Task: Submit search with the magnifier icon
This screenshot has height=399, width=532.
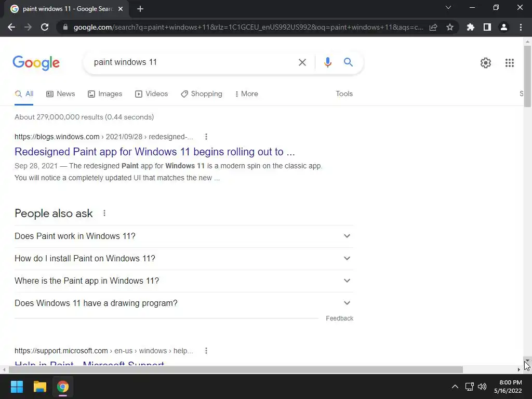Action: point(348,62)
